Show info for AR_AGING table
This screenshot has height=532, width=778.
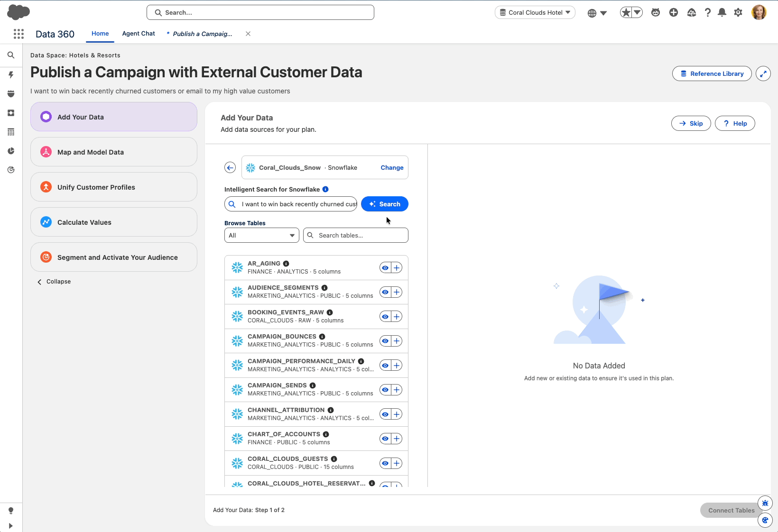click(x=286, y=264)
